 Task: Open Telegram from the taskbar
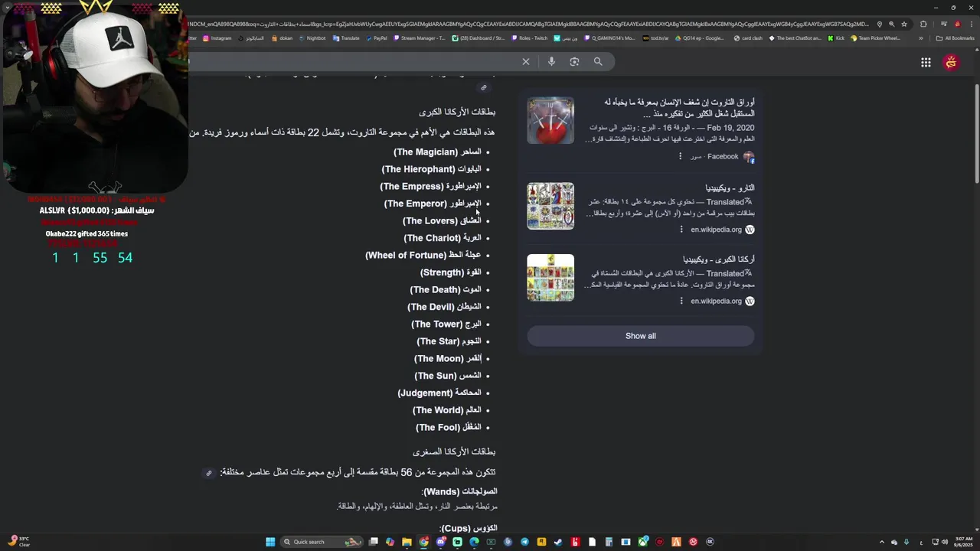[524, 542]
